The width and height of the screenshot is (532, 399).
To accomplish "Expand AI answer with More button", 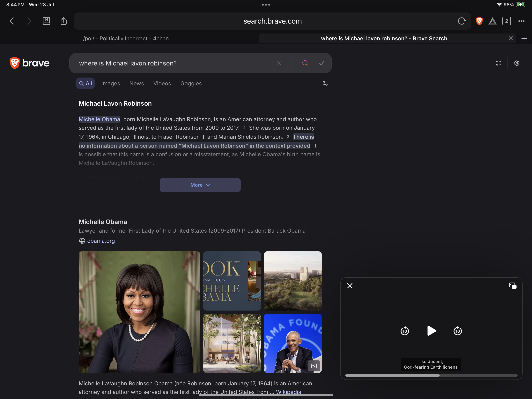I will click(200, 185).
